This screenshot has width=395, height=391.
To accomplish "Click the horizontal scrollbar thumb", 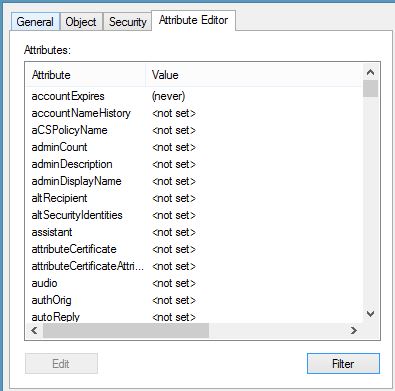I will click(x=126, y=330).
